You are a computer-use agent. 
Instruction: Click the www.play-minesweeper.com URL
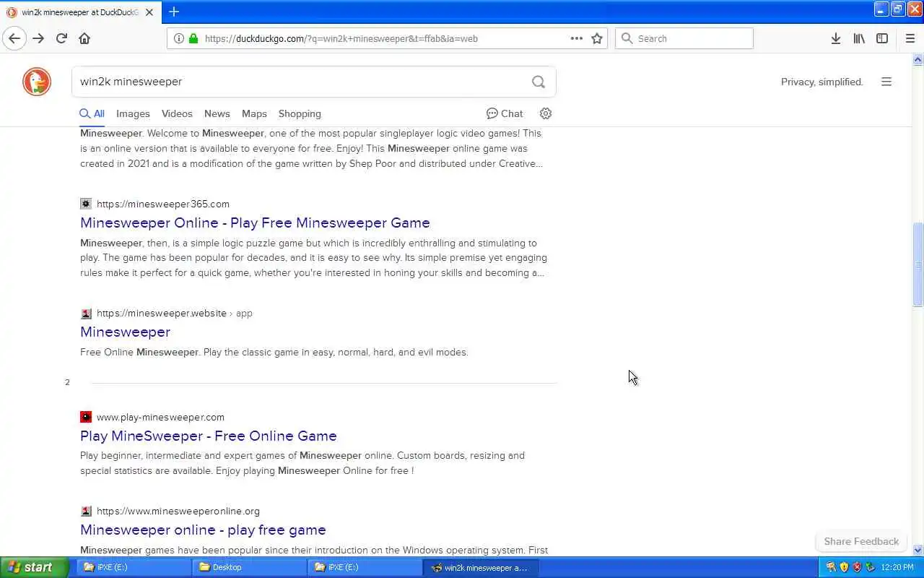click(160, 417)
